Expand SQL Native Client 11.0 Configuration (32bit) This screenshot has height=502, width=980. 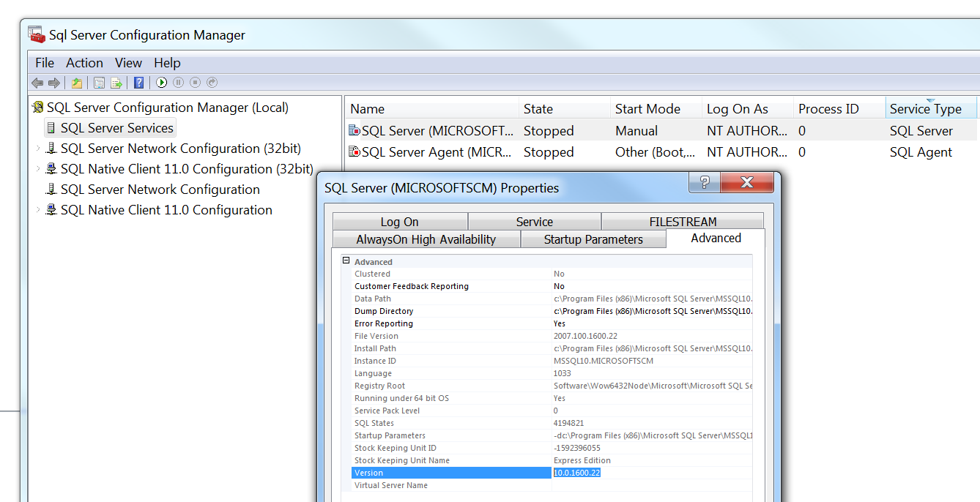[x=38, y=169]
